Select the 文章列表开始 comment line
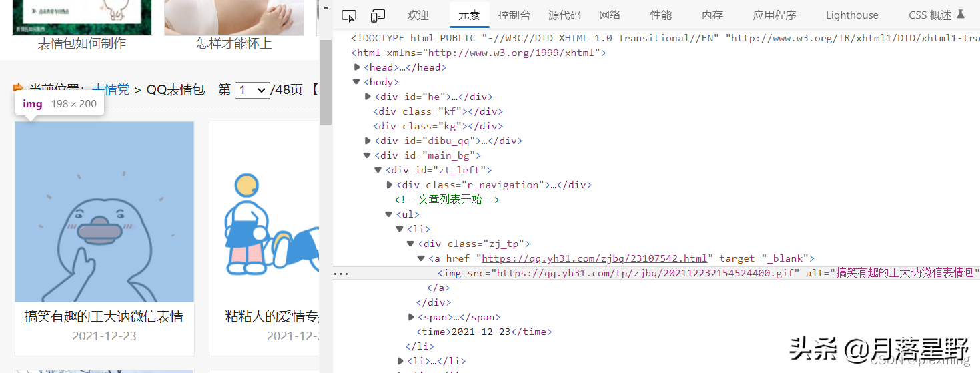Screen dimensions: 980x373 pos(447,200)
